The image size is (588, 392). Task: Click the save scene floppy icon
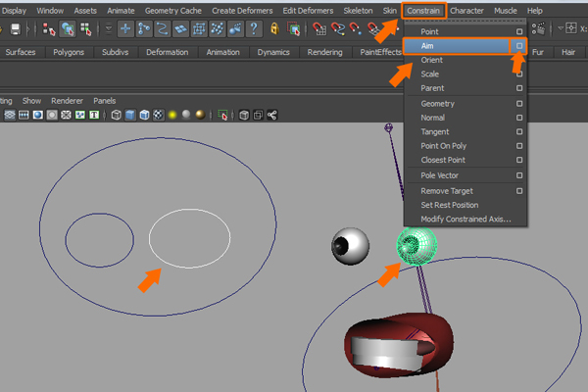(16, 28)
